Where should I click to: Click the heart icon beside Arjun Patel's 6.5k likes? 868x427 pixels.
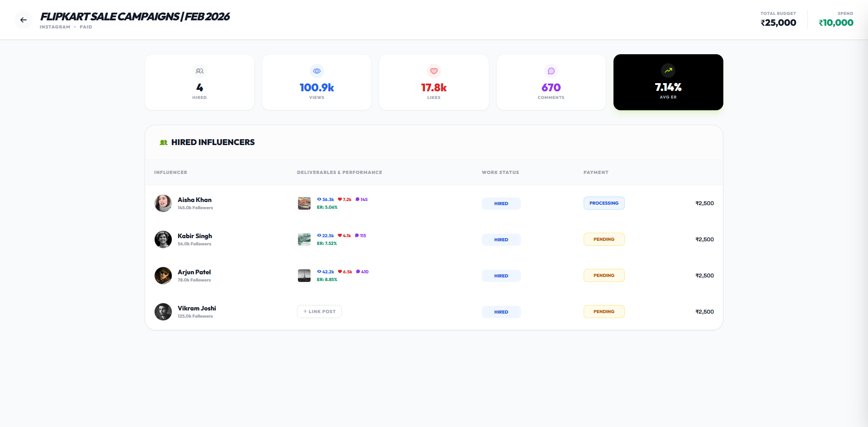[x=340, y=272]
